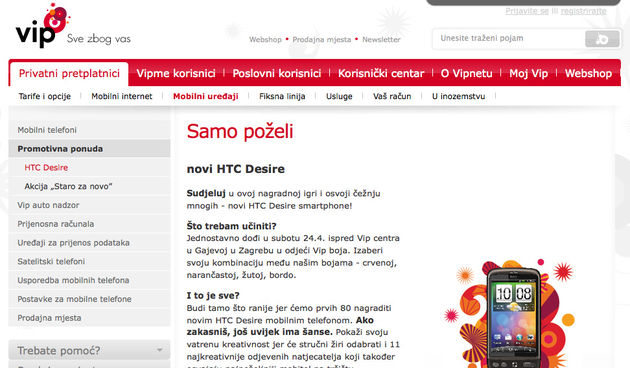Open the Moj Vip tab
Viewport: 630px width, 368px height.
tap(528, 74)
